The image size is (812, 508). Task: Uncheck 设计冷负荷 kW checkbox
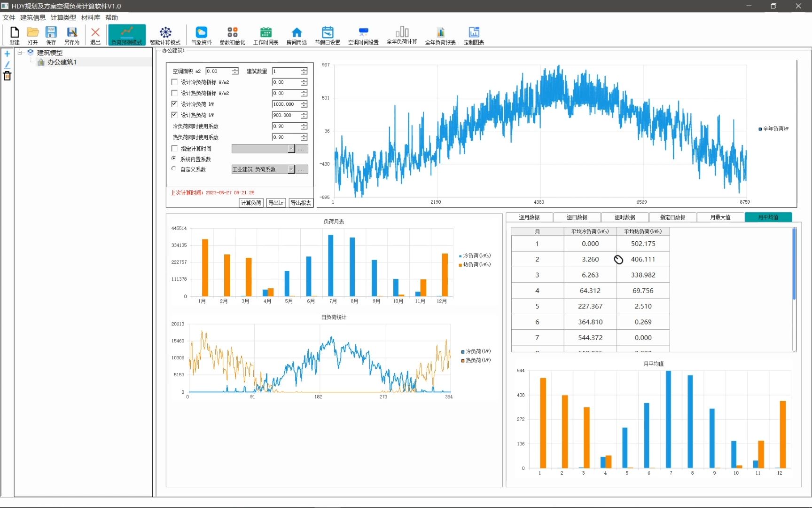174,104
